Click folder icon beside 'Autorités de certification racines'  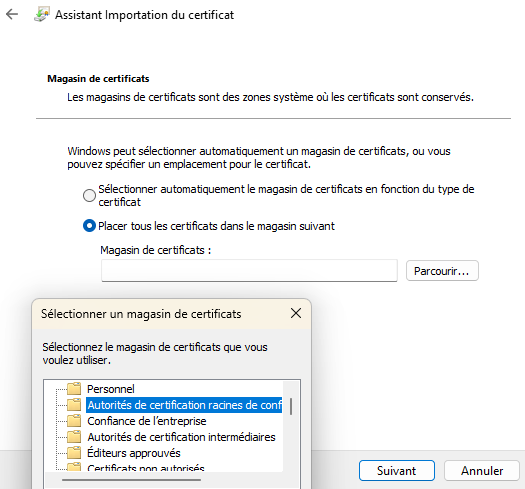[x=74, y=405]
